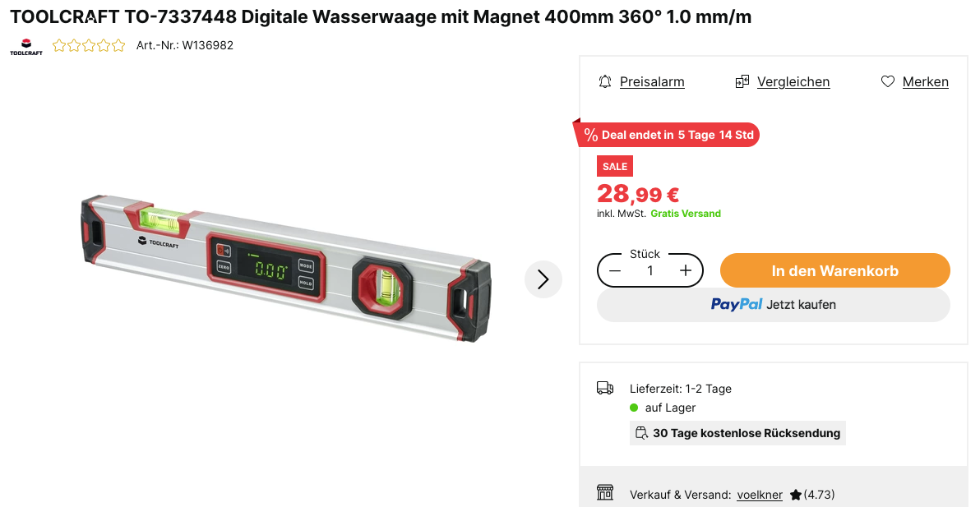Image resolution: width=980 pixels, height=507 pixels.
Task: Click the store icon beside Verkauf & Versand
Action: pos(605,493)
